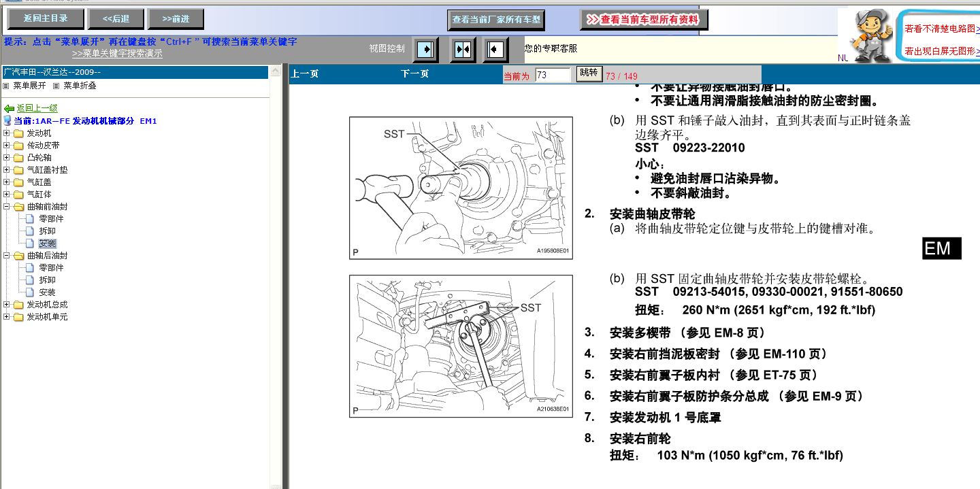The height and width of the screenshot is (489, 980).
Task: Click the left-arrow view control icon
Action: point(496,50)
